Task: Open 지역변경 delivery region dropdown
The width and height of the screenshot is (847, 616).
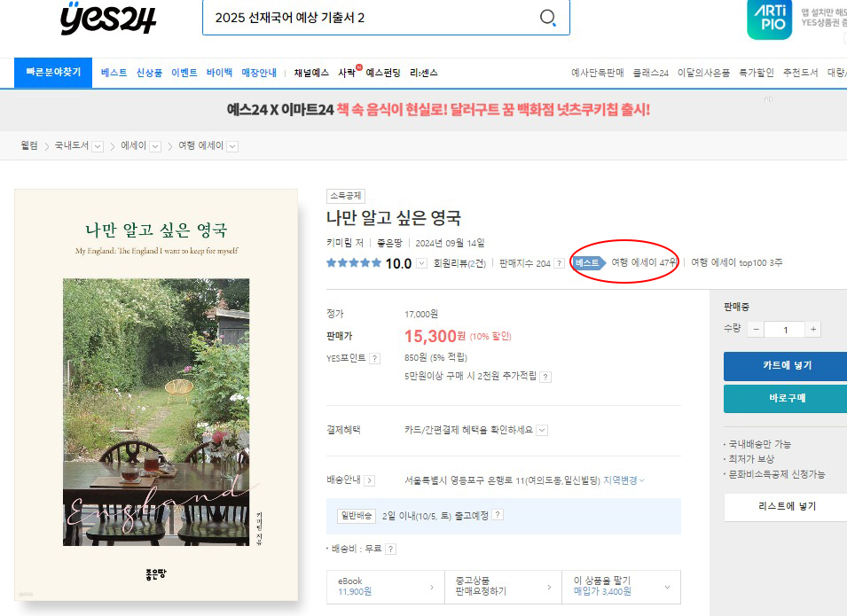Action: click(x=623, y=480)
